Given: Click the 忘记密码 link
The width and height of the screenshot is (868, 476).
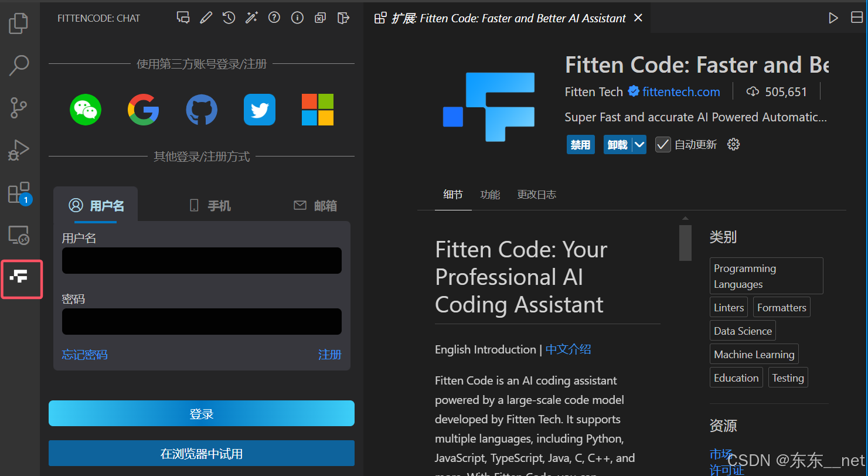Looking at the screenshot, I should tap(84, 355).
